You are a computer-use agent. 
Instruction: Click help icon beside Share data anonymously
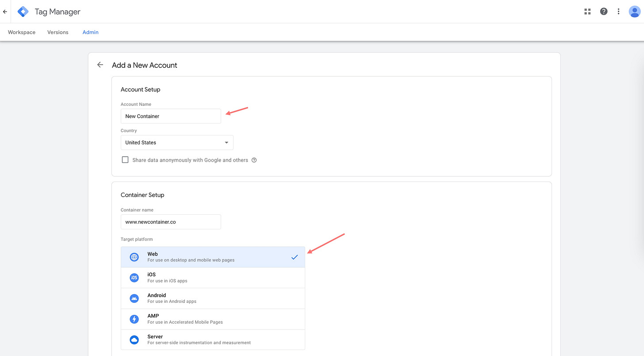pos(254,160)
